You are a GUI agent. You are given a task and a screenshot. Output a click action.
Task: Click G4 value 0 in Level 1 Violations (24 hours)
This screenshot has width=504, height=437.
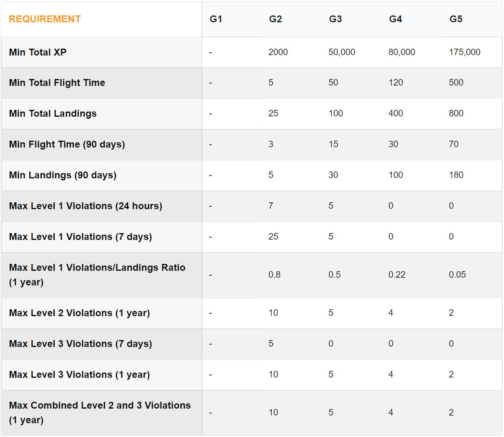(391, 206)
